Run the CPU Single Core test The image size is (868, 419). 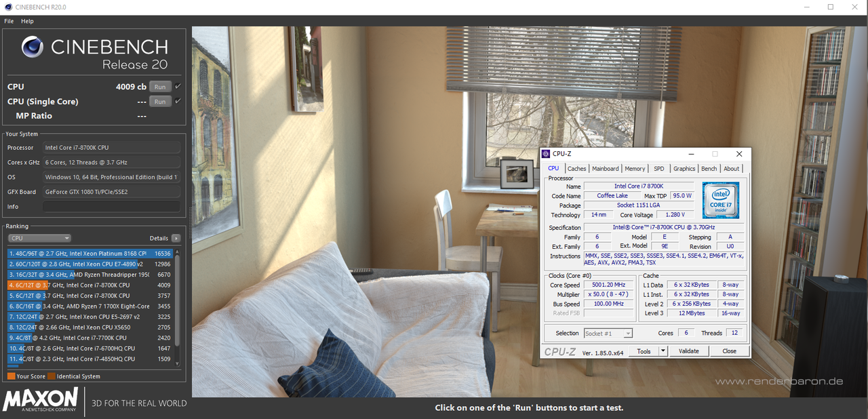[160, 102]
